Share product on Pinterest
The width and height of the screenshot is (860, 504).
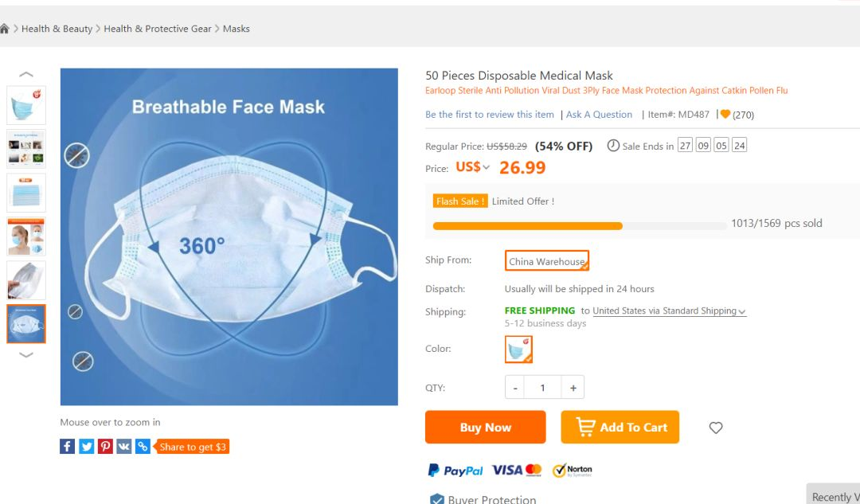coord(105,447)
